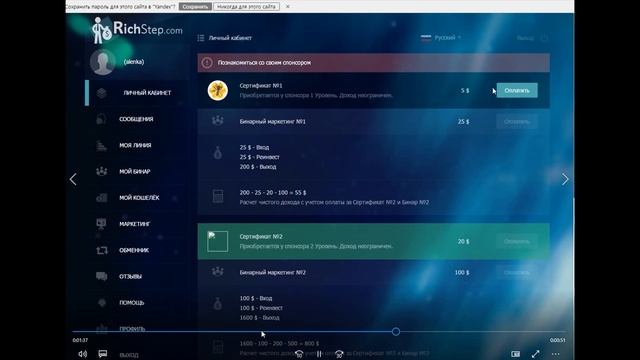Click the Сообщения sidebar icon

[101, 119]
